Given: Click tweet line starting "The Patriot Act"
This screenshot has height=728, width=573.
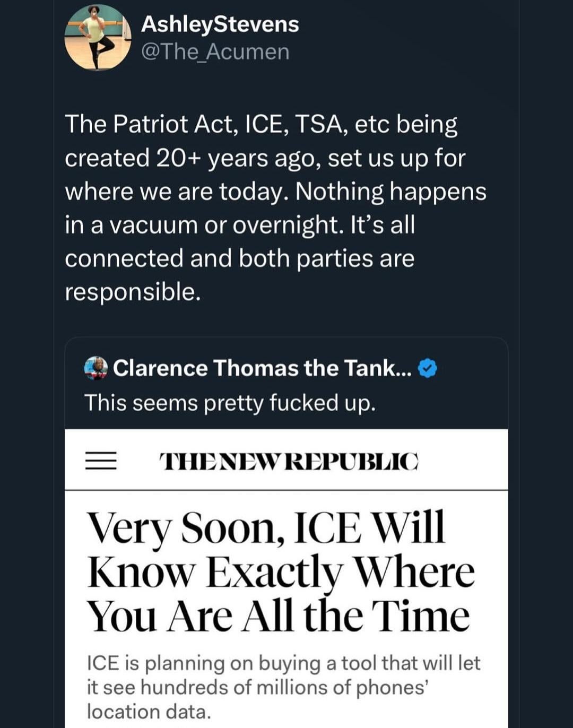Looking at the screenshot, I should click(x=261, y=125).
